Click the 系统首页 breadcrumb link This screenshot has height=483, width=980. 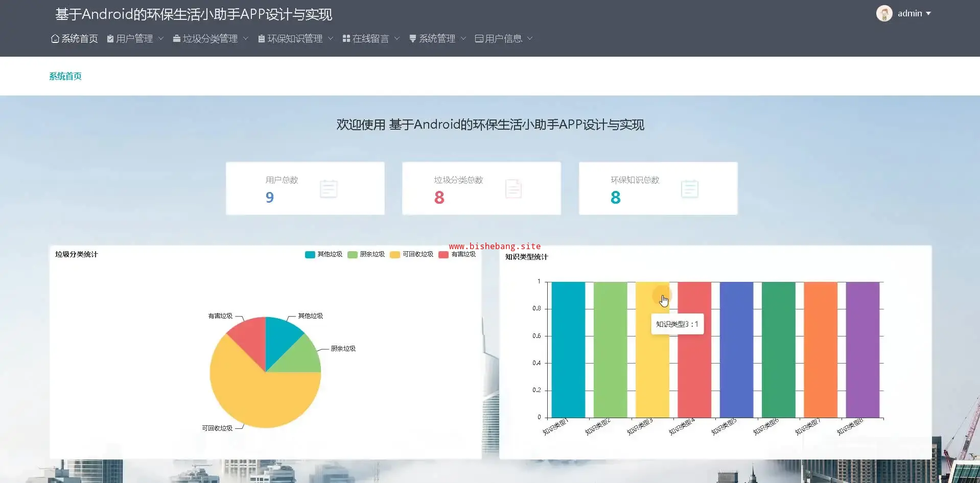(x=65, y=76)
